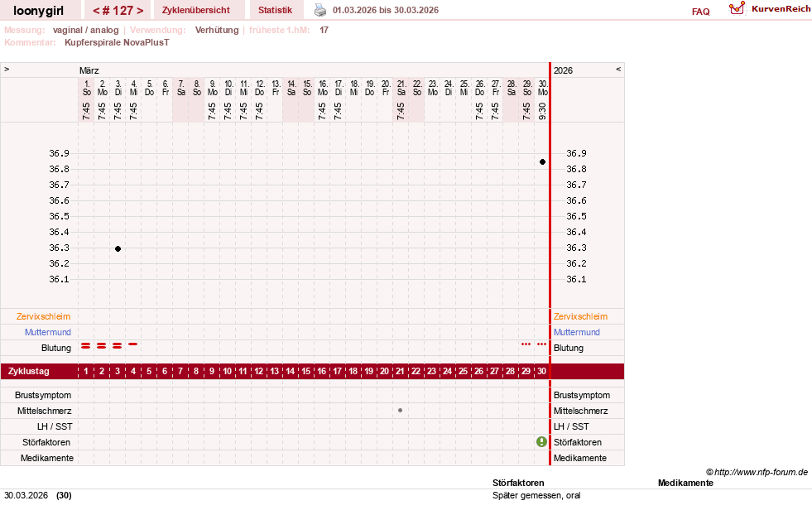Click left Zervixschleim label
Image resolution: width=812 pixels, height=515 pixels.
[x=44, y=316]
